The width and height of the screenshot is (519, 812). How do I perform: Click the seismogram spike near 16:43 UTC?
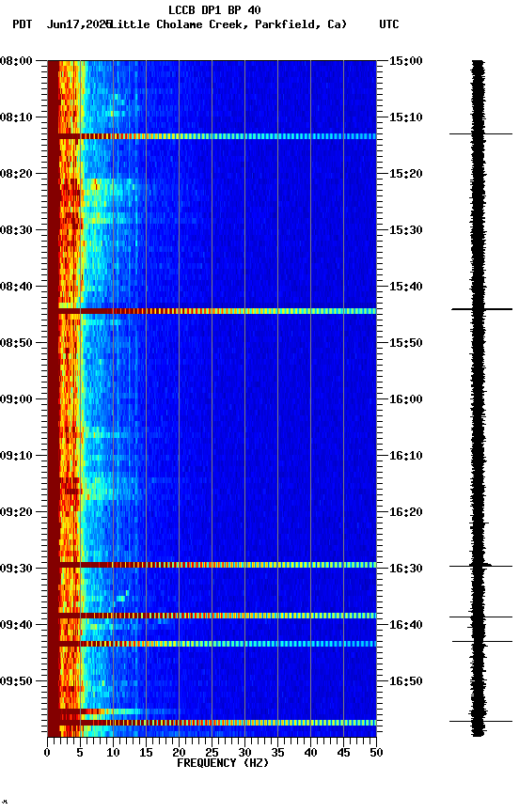pos(481,642)
